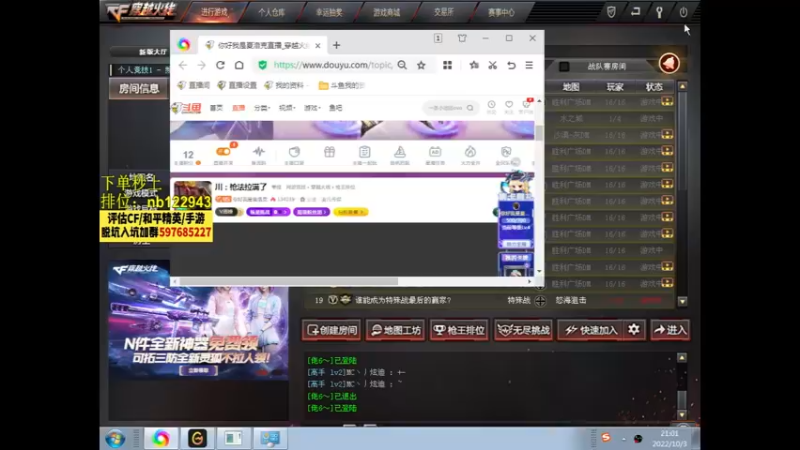
Task: Toggle the orange live switch in streamer toolbar
Action: click(x=223, y=152)
